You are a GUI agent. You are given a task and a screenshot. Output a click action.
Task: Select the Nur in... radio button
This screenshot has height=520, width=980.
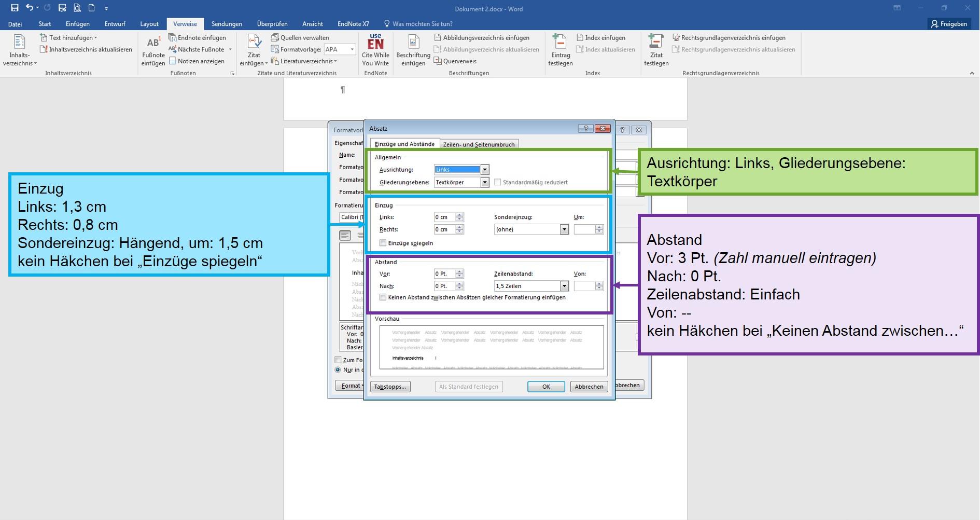click(338, 370)
